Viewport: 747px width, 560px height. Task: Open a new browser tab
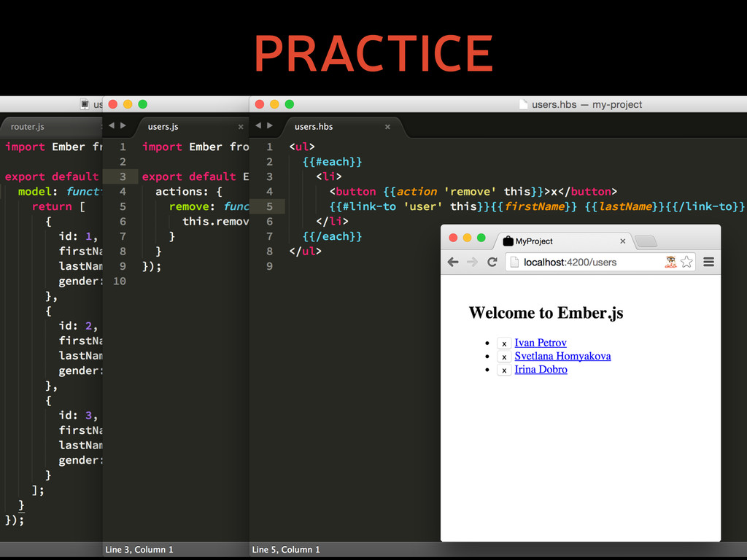pyautogui.click(x=646, y=241)
